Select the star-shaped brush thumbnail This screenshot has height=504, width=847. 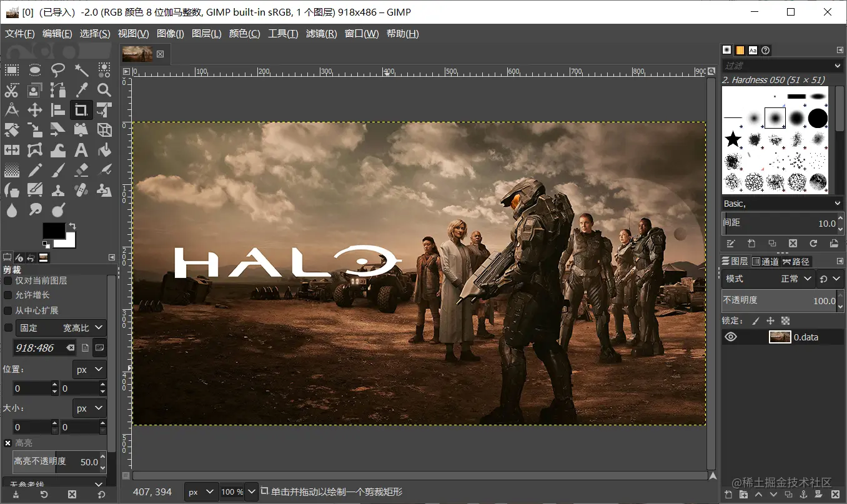tap(733, 139)
